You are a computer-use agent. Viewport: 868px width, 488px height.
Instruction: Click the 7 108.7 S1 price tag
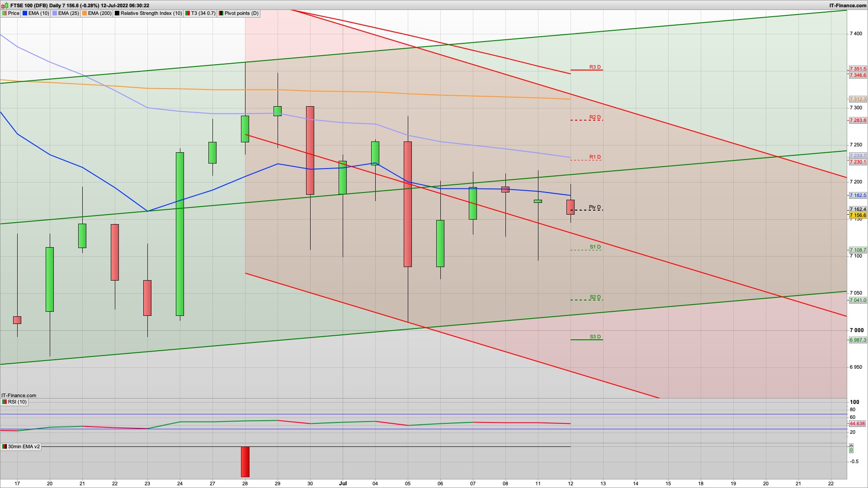pos(858,250)
